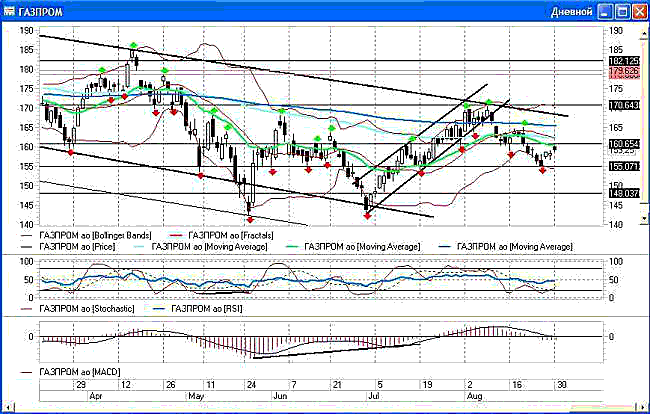This screenshot has width=650, height=414.
Task: Click the vertical scrollbar down arrow
Action: (644, 218)
